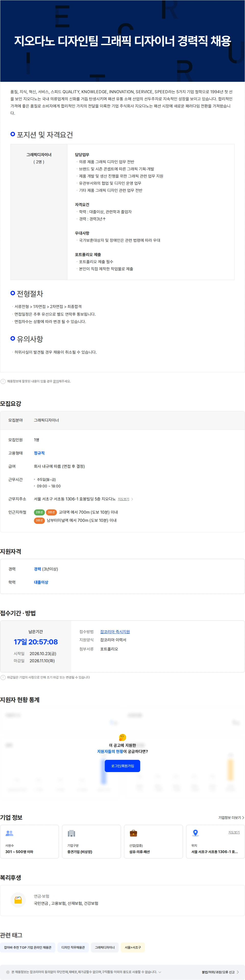Open 기업정보 더보기 link

[231, 817]
